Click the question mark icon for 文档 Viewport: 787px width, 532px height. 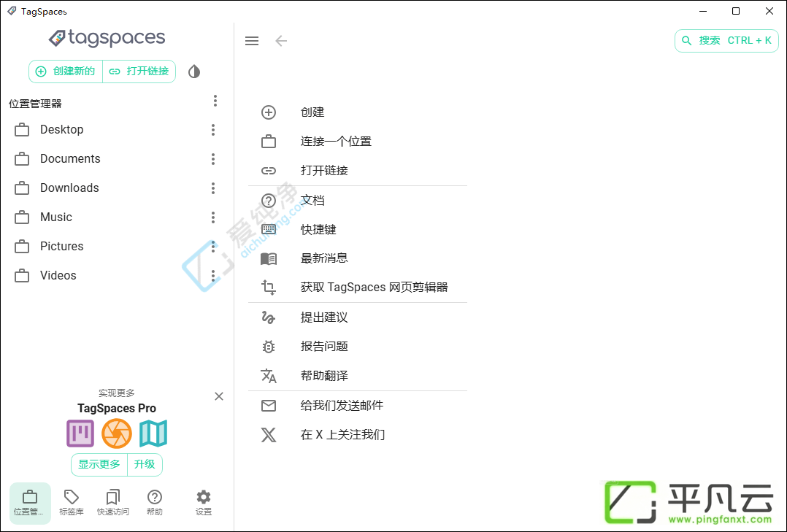269,201
